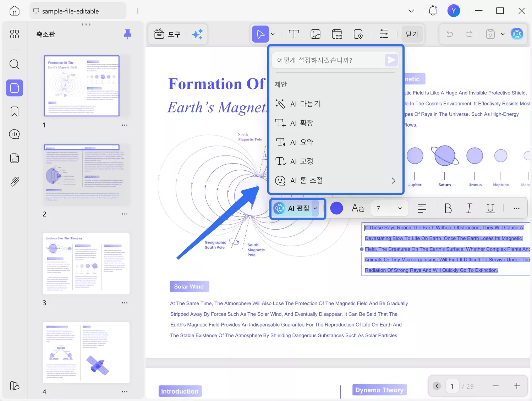The width and height of the screenshot is (532, 401).
Task: Open the form fields panel icon
Action: [x=15, y=158]
